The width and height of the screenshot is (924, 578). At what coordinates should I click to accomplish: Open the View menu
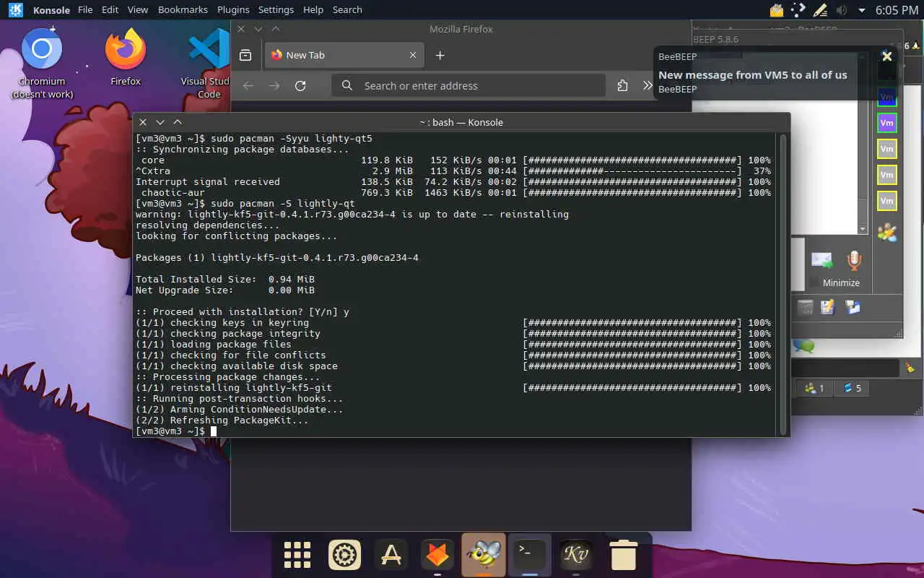tap(137, 10)
